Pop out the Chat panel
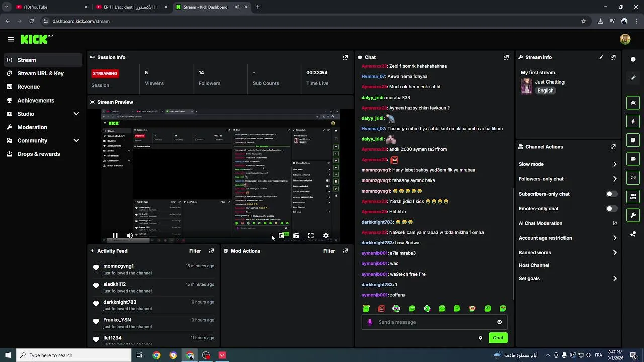The height and width of the screenshot is (362, 644). pyautogui.click(x=506, y=57)
